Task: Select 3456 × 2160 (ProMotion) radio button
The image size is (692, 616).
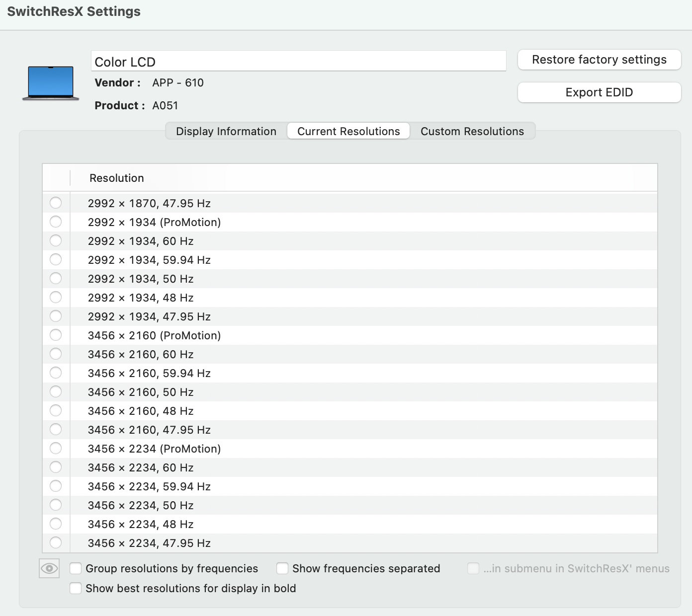Action: click(x=56, y=335)
